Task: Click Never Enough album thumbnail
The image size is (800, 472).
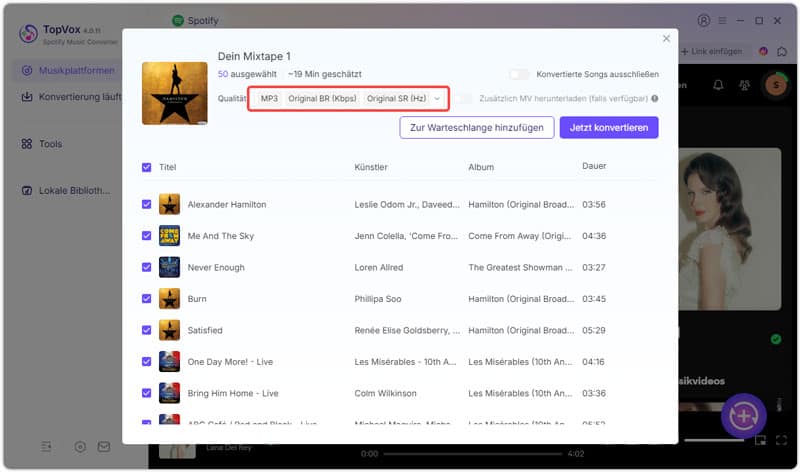Action: point(169,267)
